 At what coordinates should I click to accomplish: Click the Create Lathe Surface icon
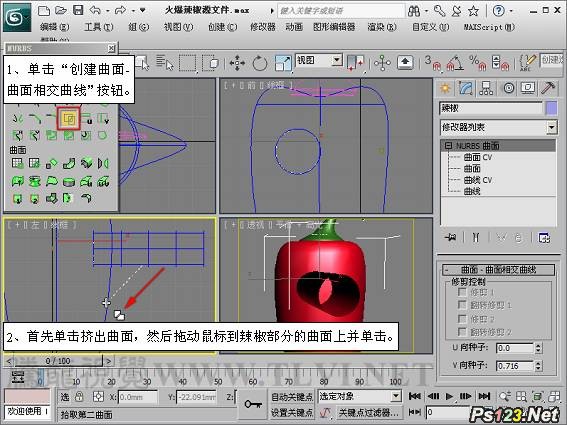pyautogui.click(x=35, y=180)
